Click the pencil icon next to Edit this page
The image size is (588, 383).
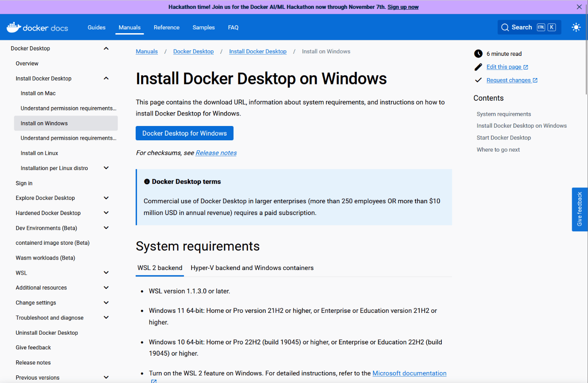click(478, 67)
